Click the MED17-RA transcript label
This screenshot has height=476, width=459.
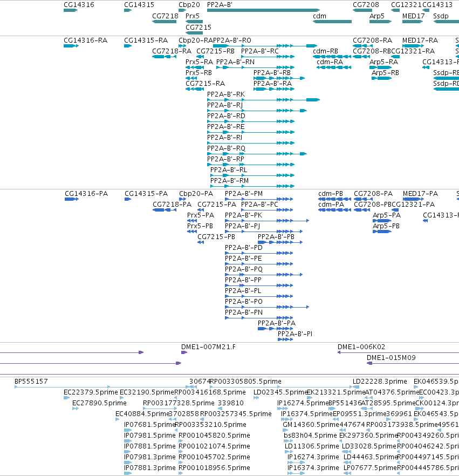(x=420, y=40)
